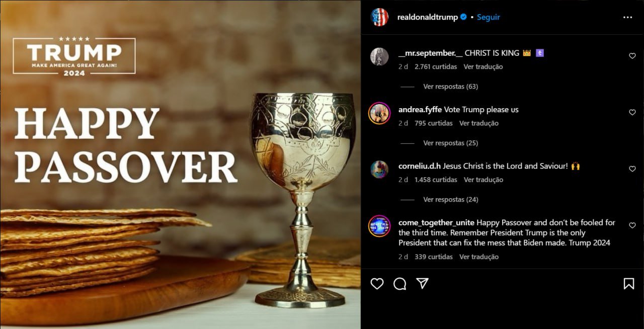The height and width of the screenshot is (329, 644).
Task: Like corneliu.d.h's comment with the heart
Action: 632,169
